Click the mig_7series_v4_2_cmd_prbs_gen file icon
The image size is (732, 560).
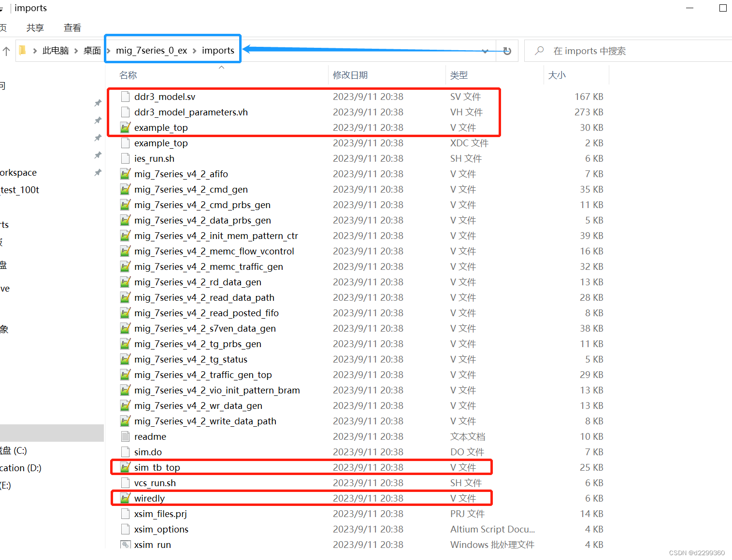click(125, 205)
